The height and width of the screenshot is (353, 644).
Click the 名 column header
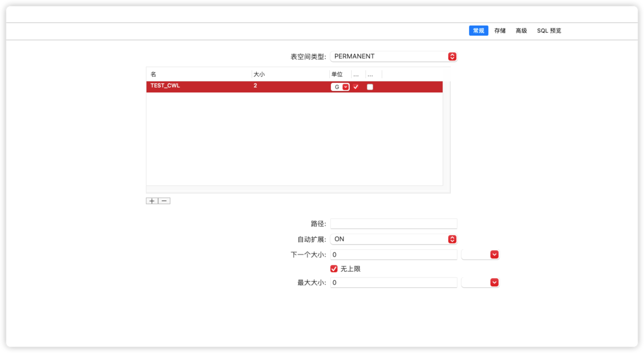(199, 74)
